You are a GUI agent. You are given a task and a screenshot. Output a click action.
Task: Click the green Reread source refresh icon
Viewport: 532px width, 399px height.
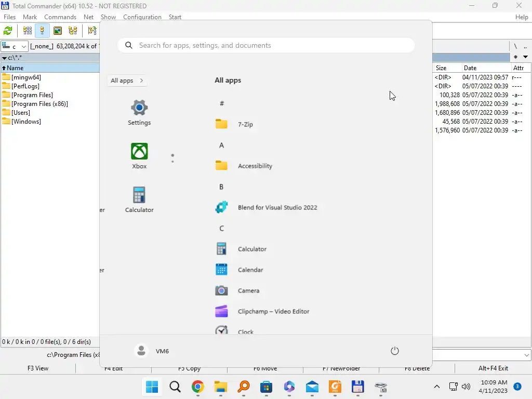pos(8,31)
